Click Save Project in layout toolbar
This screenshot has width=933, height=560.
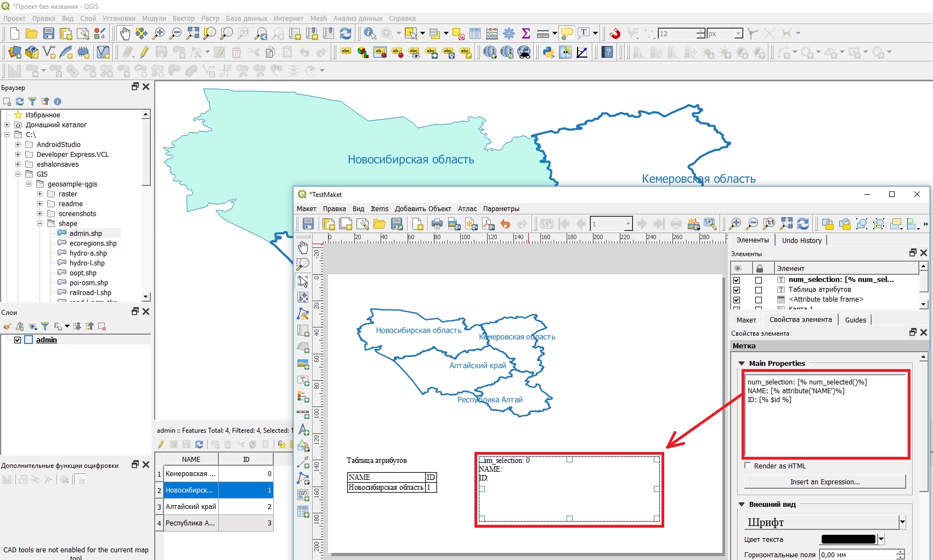click(308, 224)
